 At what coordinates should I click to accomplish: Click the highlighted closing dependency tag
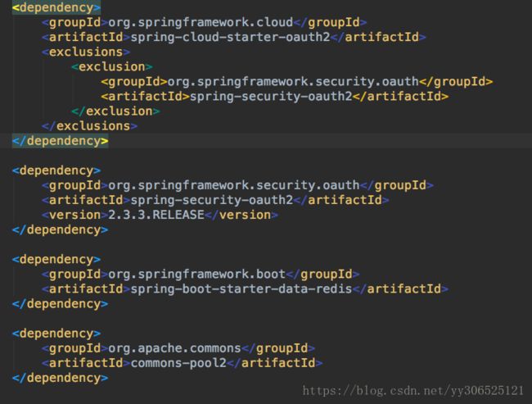click(60, 141)
